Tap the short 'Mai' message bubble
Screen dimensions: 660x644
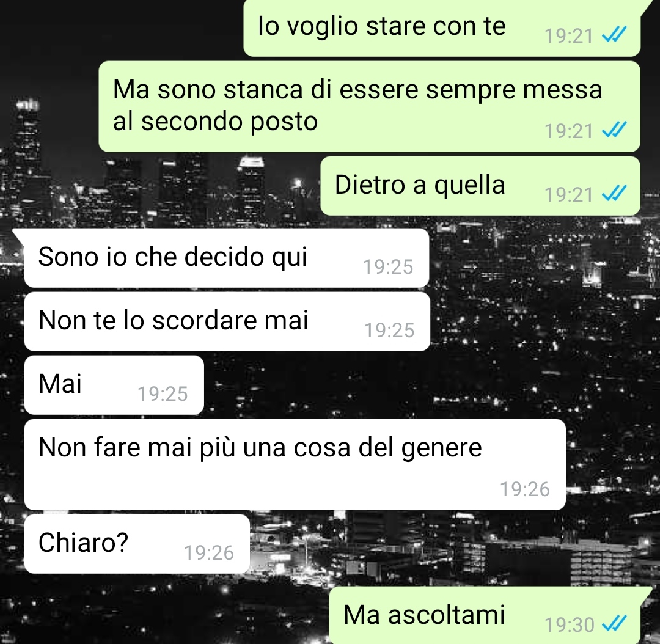(114, 385)
